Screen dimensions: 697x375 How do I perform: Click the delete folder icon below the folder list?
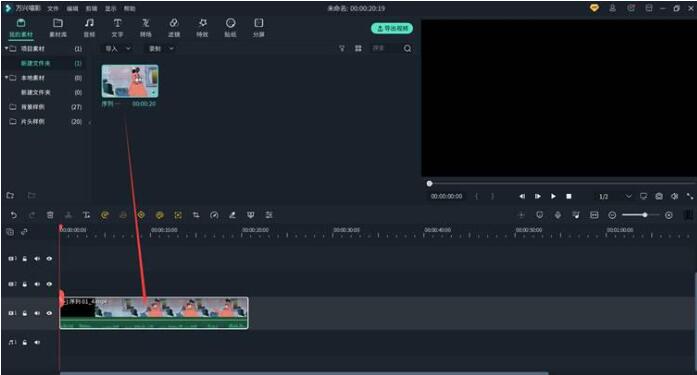[31, 195]
